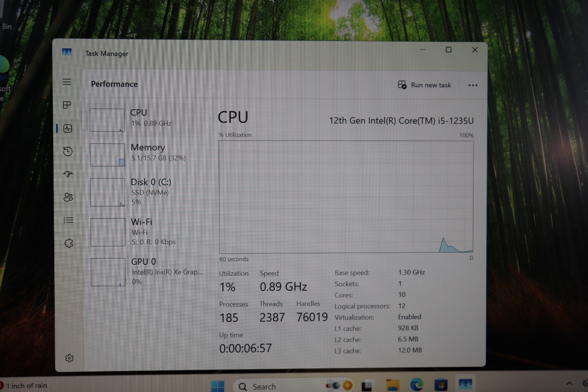This screenshot has height=392, width=588.
Task: Click the L3 cache value 12.0 MB
Action: click(x=410, y=350)
